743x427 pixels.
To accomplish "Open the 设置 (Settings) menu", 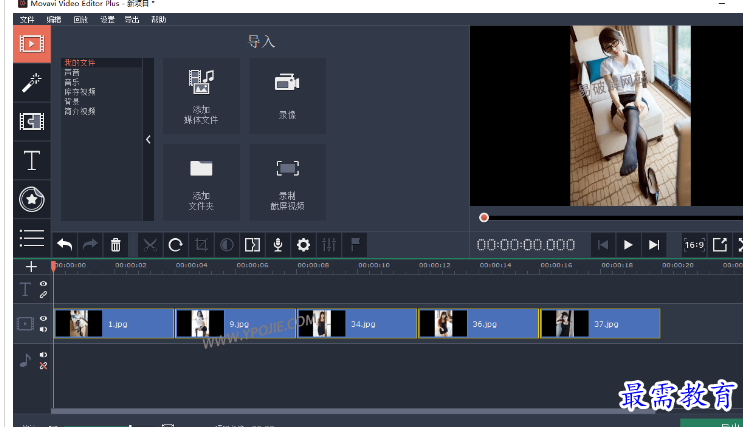I will 107,19.
